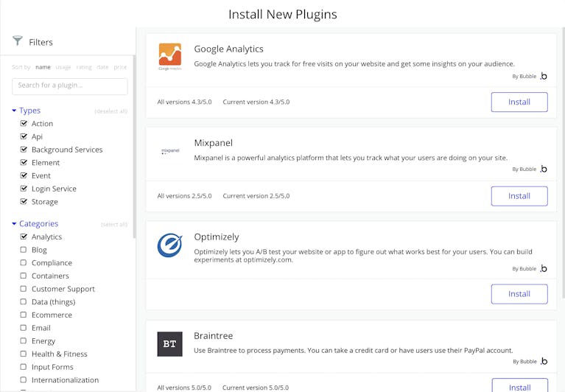The height and width of the screenshot is (392, 565).
Task: Toggle Background Services type checkbox
Action: point(24,149)
